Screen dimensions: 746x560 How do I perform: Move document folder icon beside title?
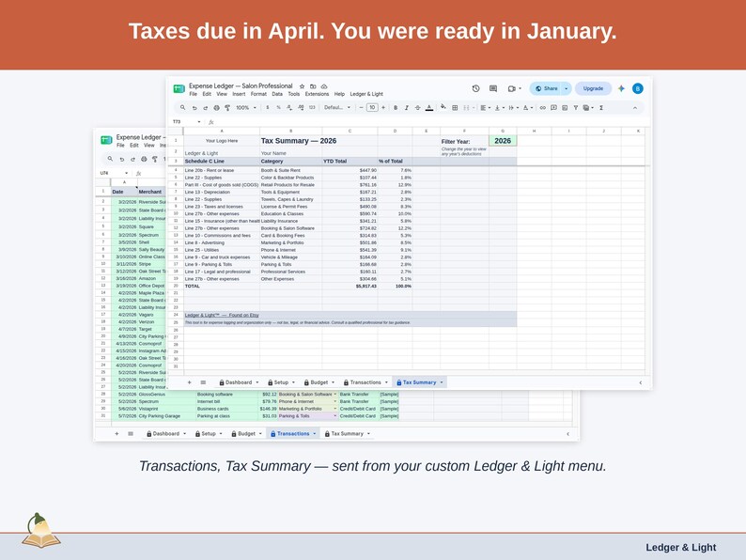point(313,86)
